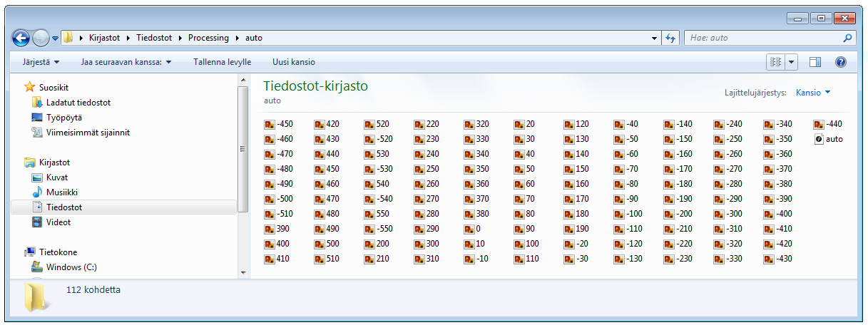Open the help question mark icon

(x=840, y=63)
